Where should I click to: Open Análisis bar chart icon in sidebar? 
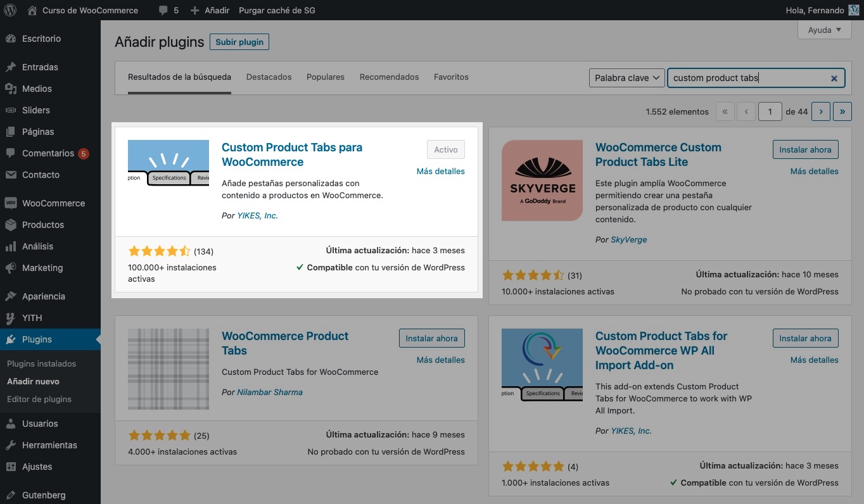(10, 246)
